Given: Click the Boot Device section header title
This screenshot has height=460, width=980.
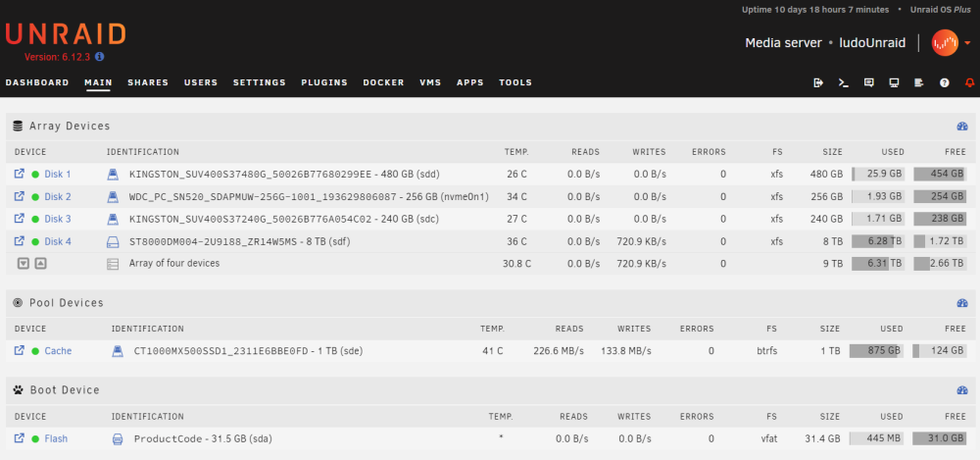Looking at the screenshot, I should click(65, 390).
